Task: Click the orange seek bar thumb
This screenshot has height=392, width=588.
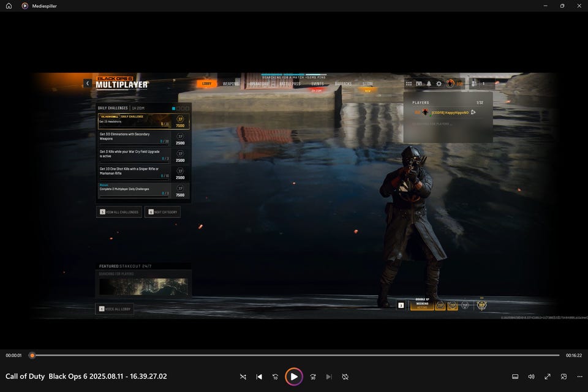Action: pos(32,355)
